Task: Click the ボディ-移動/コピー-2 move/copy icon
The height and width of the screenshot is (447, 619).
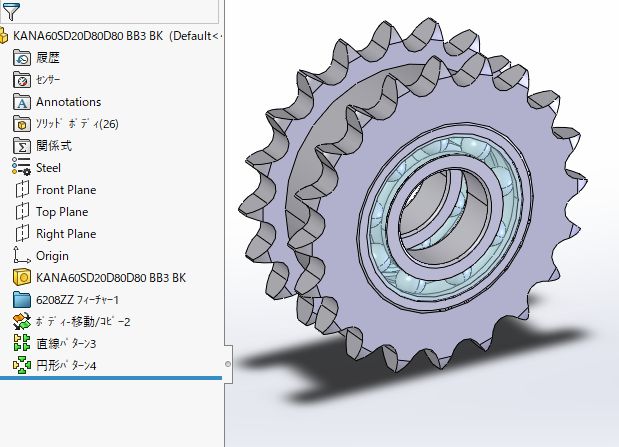Action: point(22,321)
